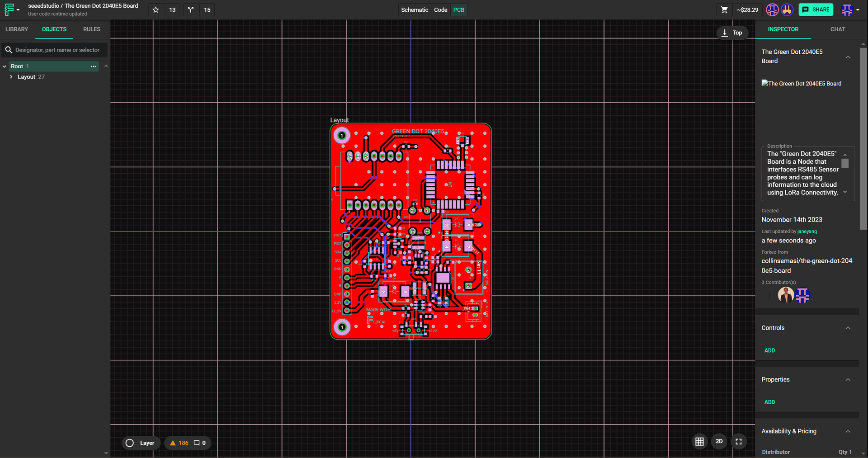Open the search field magnifier icon

click(9, 50)
